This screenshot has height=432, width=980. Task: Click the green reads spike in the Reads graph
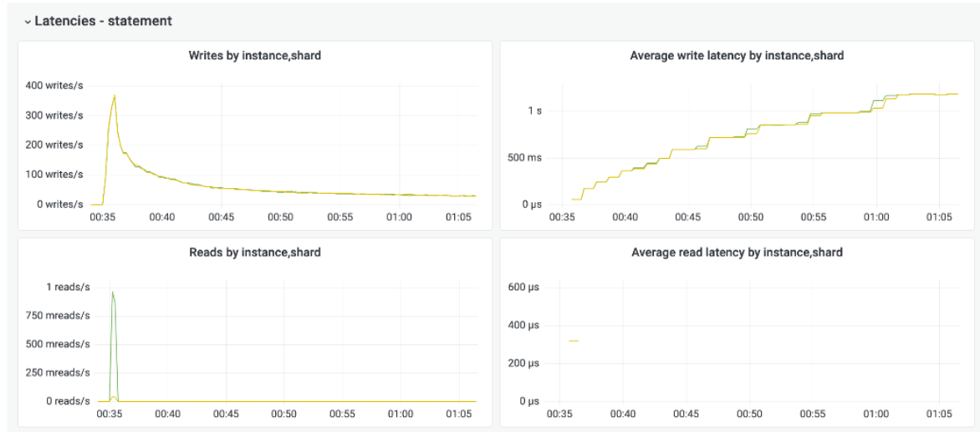pos(112,292)
